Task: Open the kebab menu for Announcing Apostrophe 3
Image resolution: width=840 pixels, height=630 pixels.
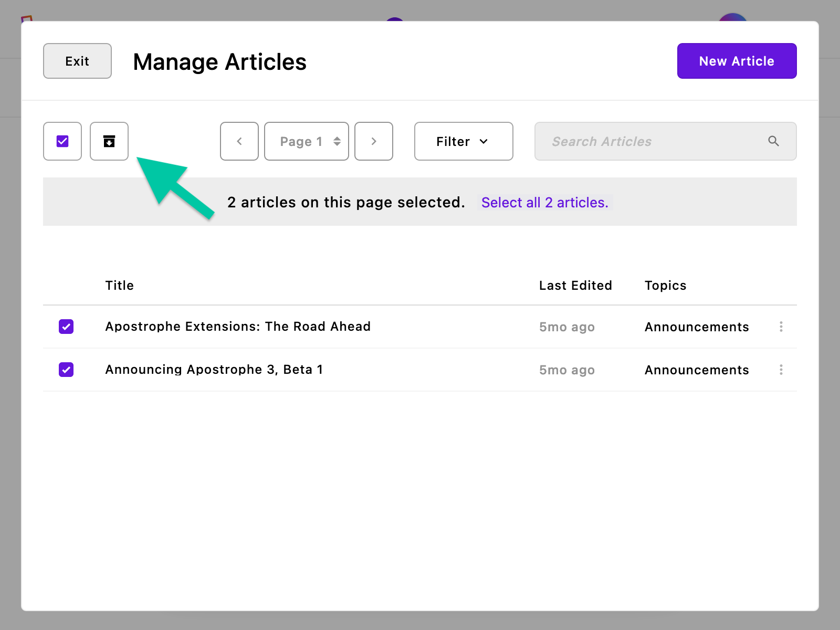Action: coord(781,370)
